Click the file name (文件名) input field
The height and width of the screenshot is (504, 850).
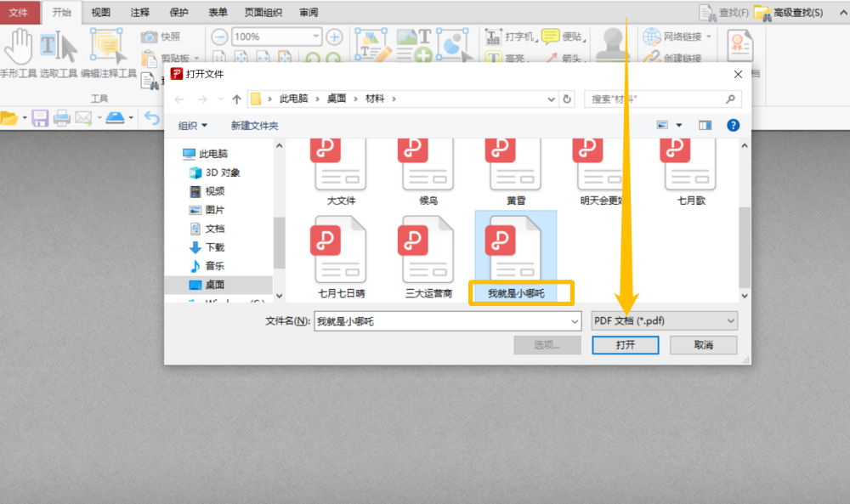448,321
